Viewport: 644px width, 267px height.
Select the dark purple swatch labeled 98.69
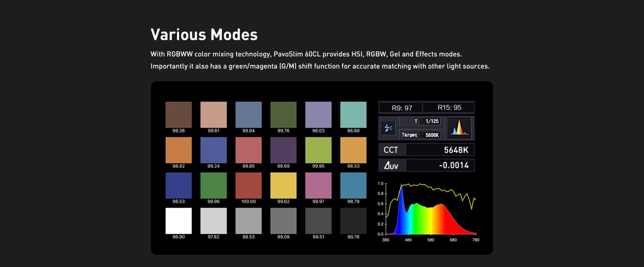click(x=283, y=150)
